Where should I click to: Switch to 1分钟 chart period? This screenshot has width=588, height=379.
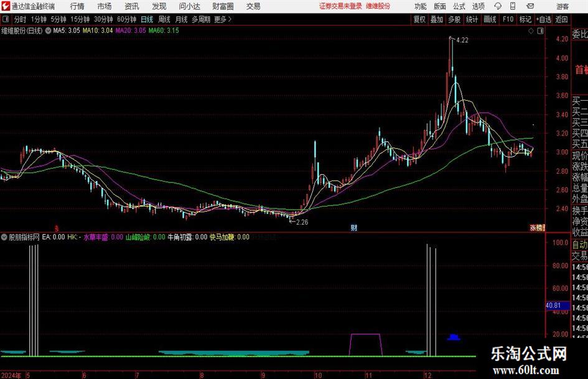(x=39, y=19)
